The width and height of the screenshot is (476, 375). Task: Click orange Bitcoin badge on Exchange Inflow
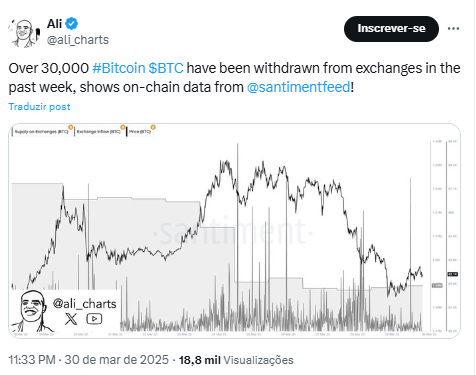click(123, 127)
